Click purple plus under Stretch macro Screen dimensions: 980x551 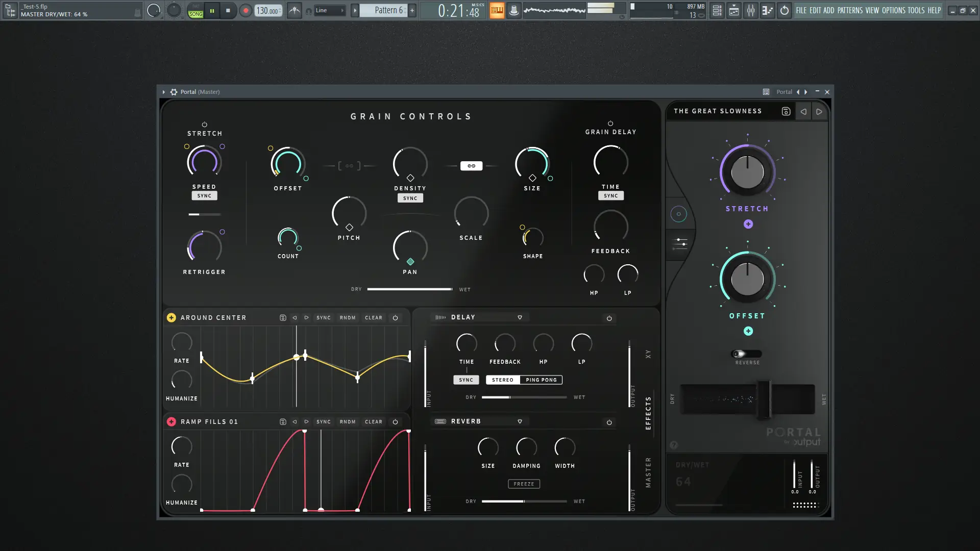[748, 224]
